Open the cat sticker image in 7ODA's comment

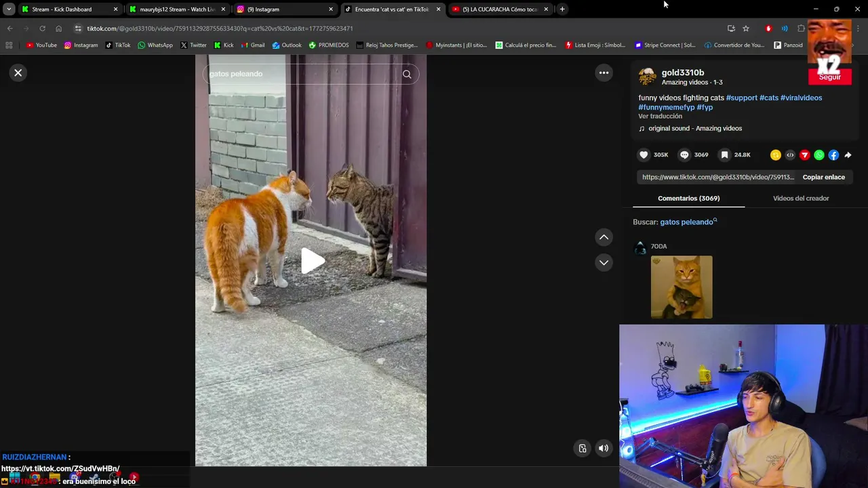[x=682, y=287]
